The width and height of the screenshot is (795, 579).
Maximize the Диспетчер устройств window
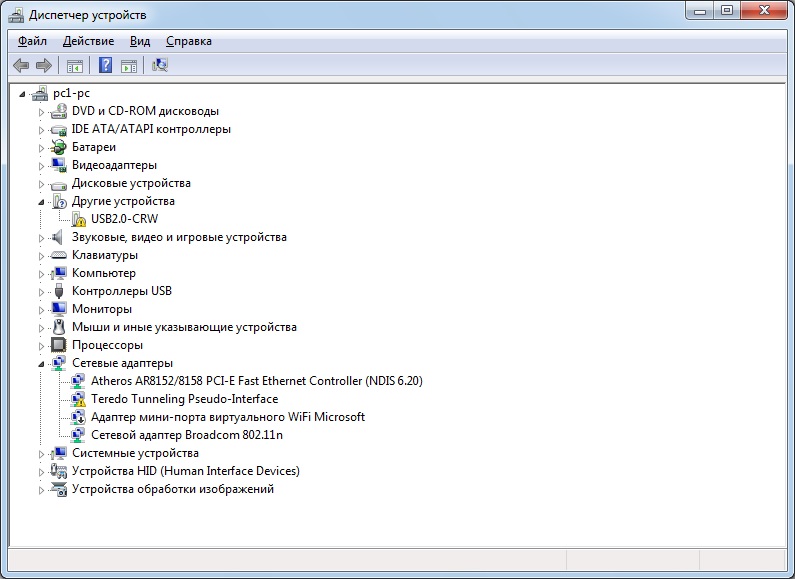[x=727, y=11]
